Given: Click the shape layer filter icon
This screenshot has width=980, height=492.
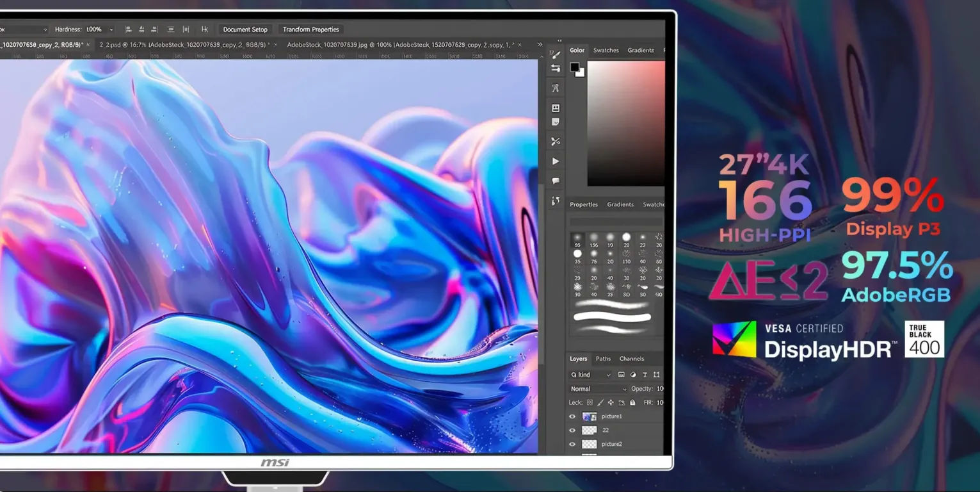Looking at the screenshot, I should [x=657, y=375].
